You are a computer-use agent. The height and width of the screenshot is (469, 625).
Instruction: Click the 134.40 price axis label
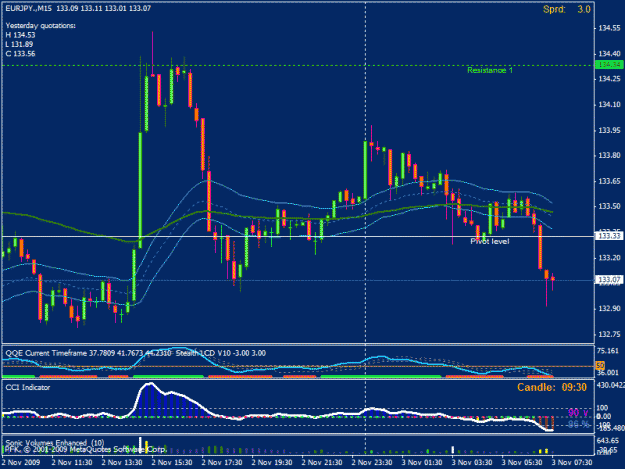click(609, 53)
